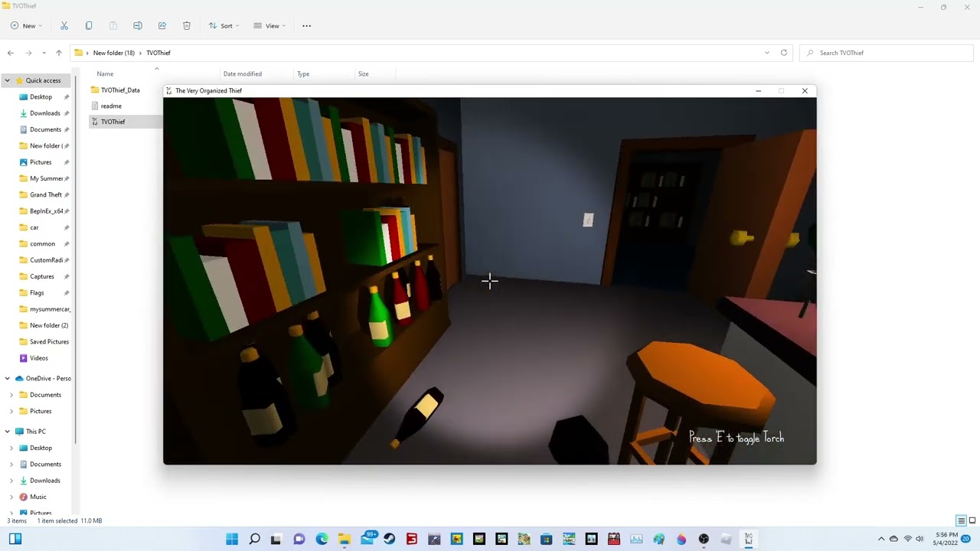Image resolution: width=980 pixels, height=551 pixels.
Task: Open Microsoft Store from the taskbar
Action: [x=546, y=540]
